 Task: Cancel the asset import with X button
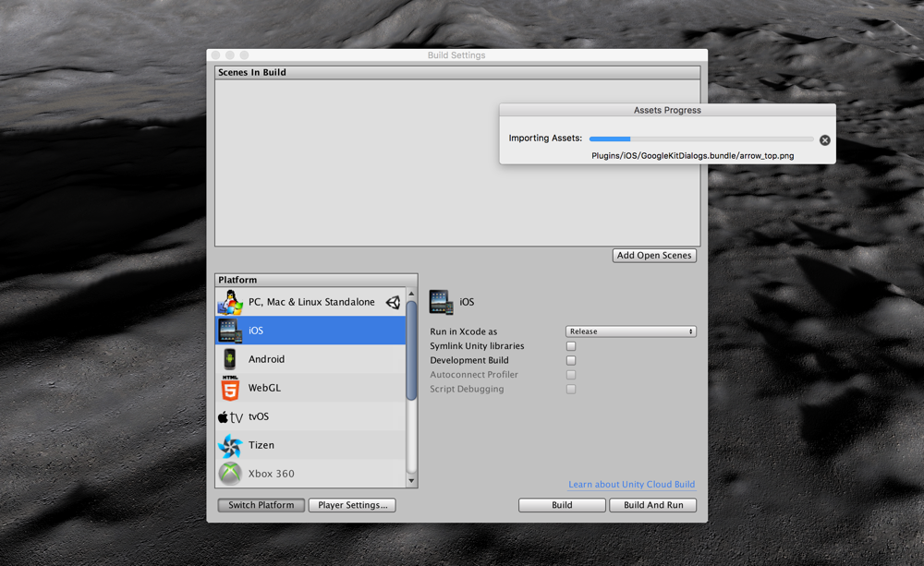pyautogui.click(x=825, y=140)
